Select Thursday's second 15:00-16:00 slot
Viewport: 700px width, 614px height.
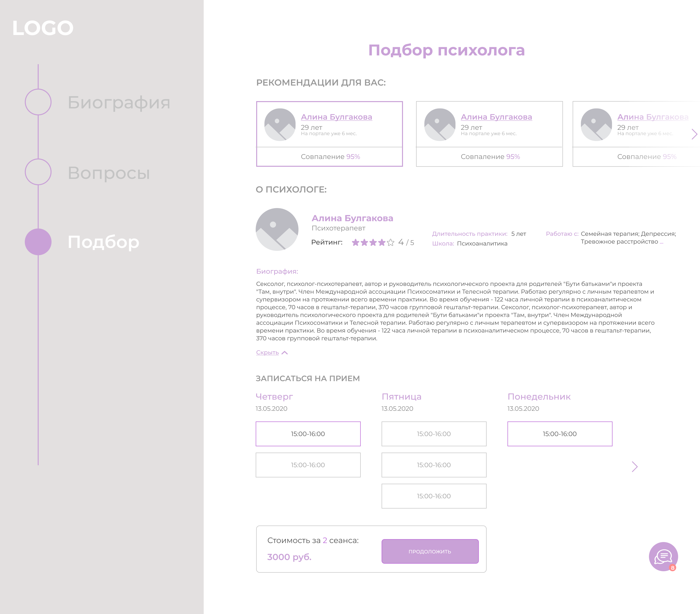[308, 465]
